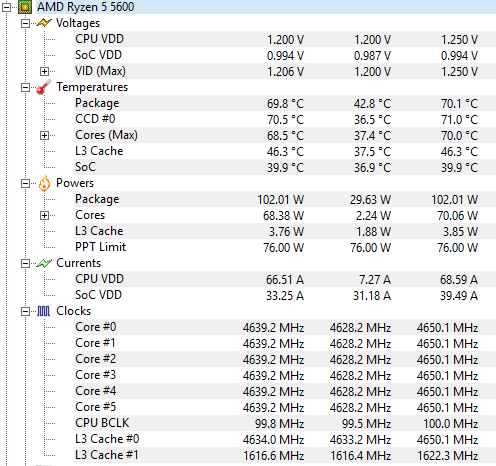The width and height of the screenshot is (496, 466).
Task: Select the CPU VDD voltage row
Action: coord(285,39)
